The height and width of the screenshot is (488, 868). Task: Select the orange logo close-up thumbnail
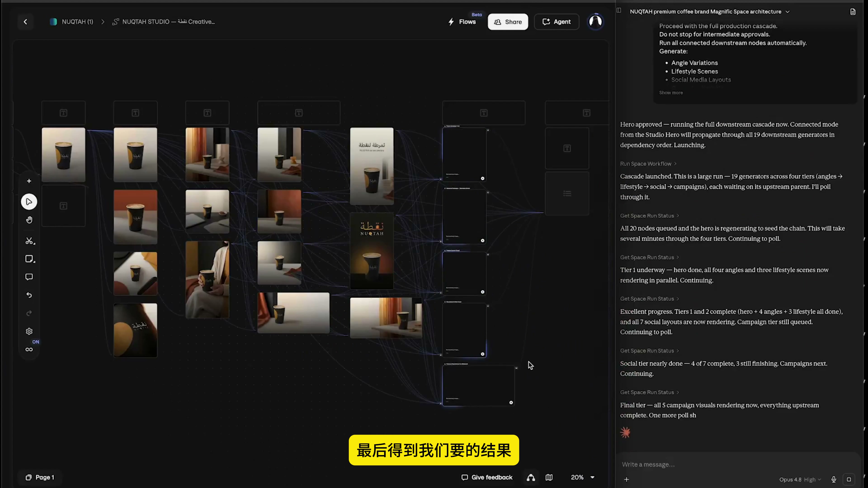(135, 330)
